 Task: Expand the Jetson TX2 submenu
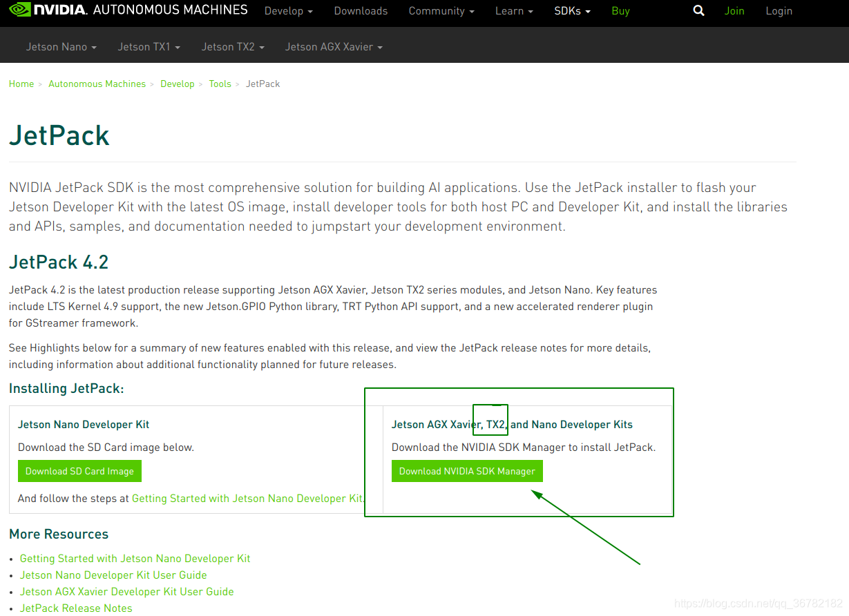(233, 47)
